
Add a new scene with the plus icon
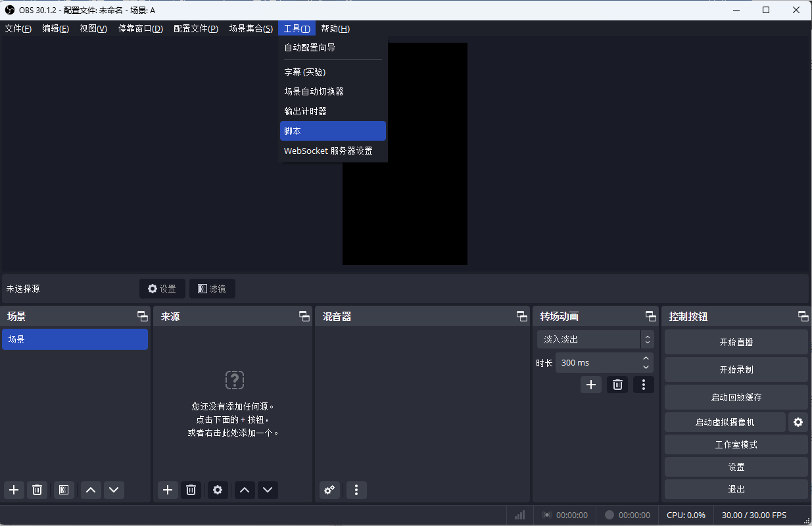point(14,490)
